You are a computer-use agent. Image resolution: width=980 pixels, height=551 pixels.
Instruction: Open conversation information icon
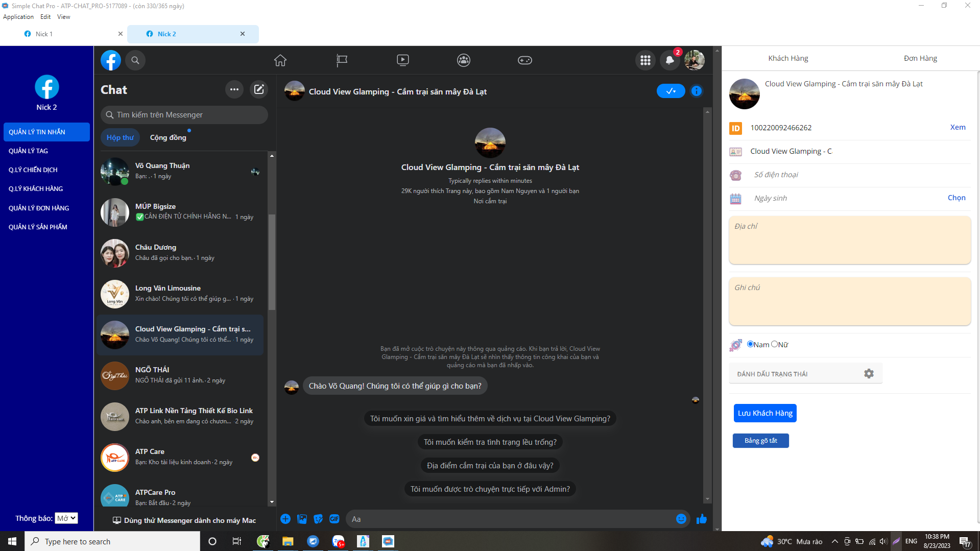pos(697,91)
